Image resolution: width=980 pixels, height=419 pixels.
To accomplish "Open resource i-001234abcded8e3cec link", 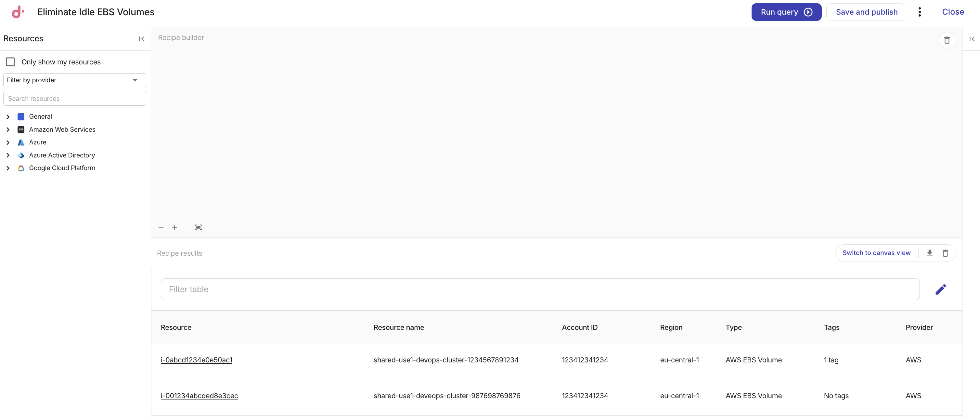I will coord(200,396).
